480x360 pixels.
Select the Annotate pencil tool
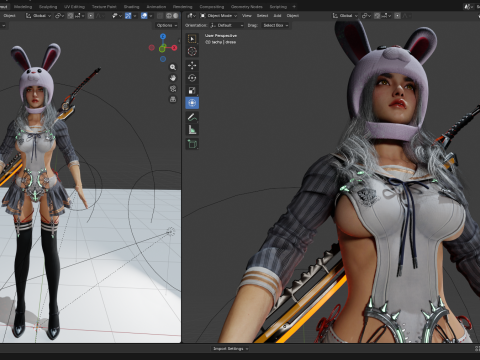click(x=192, y=117)
